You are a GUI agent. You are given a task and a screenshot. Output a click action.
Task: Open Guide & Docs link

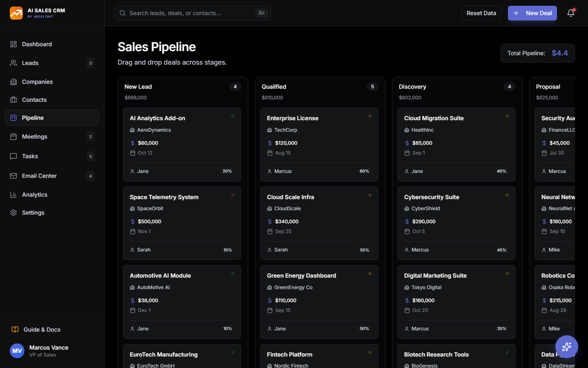coord(52,330)
